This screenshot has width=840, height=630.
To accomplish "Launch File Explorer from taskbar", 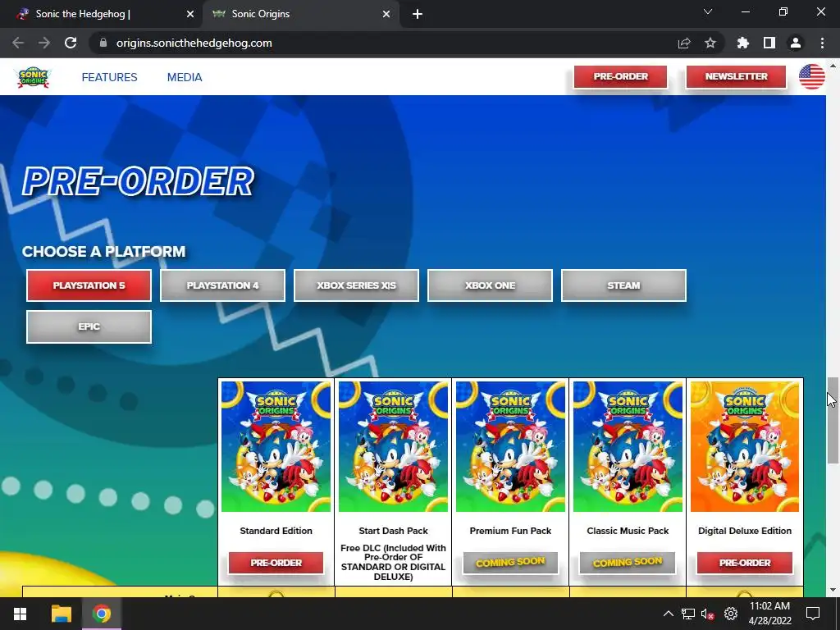I will (x=61, y=614).
